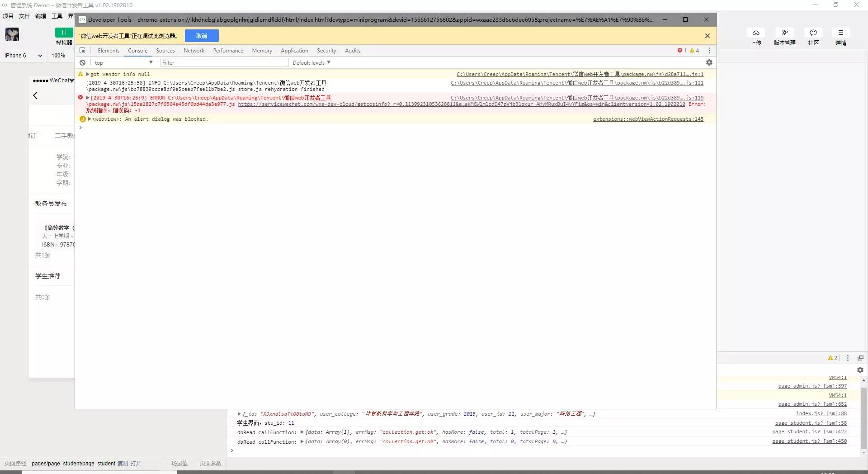Toggle the green 模拟器 simulator button

(64, 33)
